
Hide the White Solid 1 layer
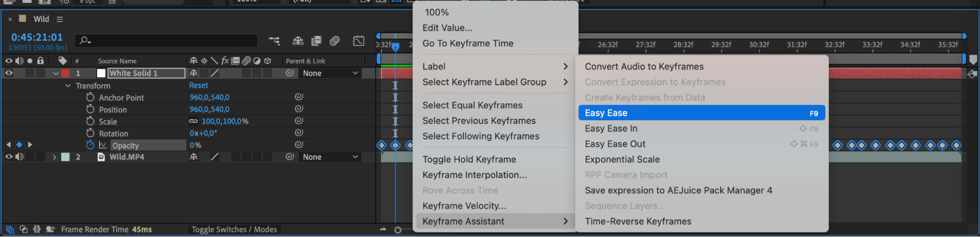(9, 73)
